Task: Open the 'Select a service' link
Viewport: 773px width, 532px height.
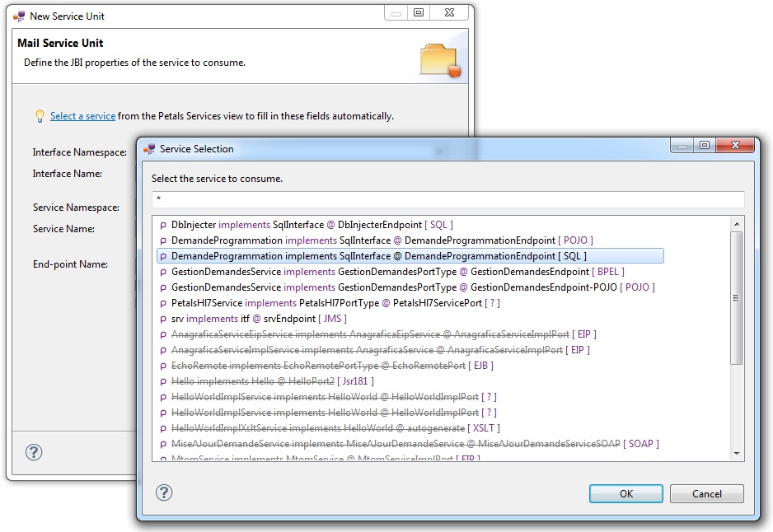Action: pos(82,116)
